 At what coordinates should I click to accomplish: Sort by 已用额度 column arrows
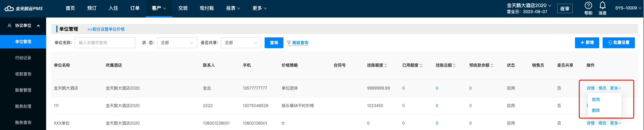421,65
